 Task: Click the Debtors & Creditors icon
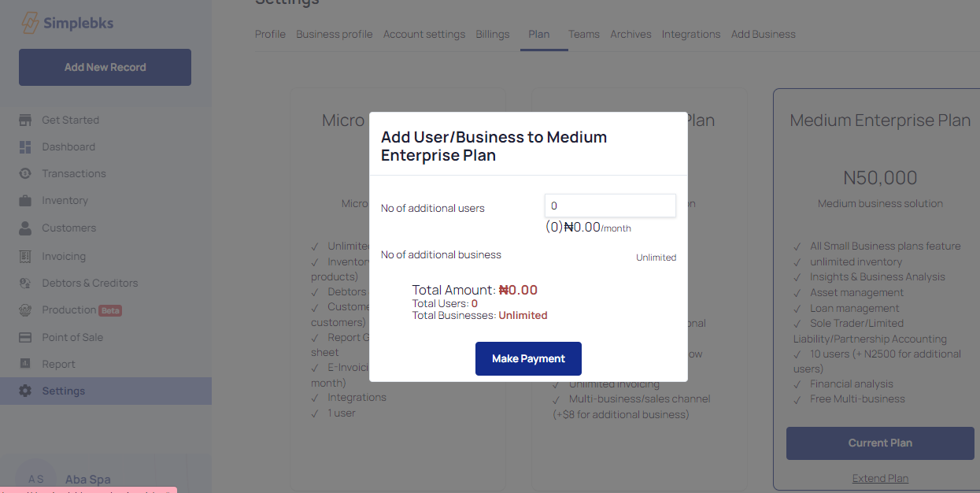click(25, 284)
